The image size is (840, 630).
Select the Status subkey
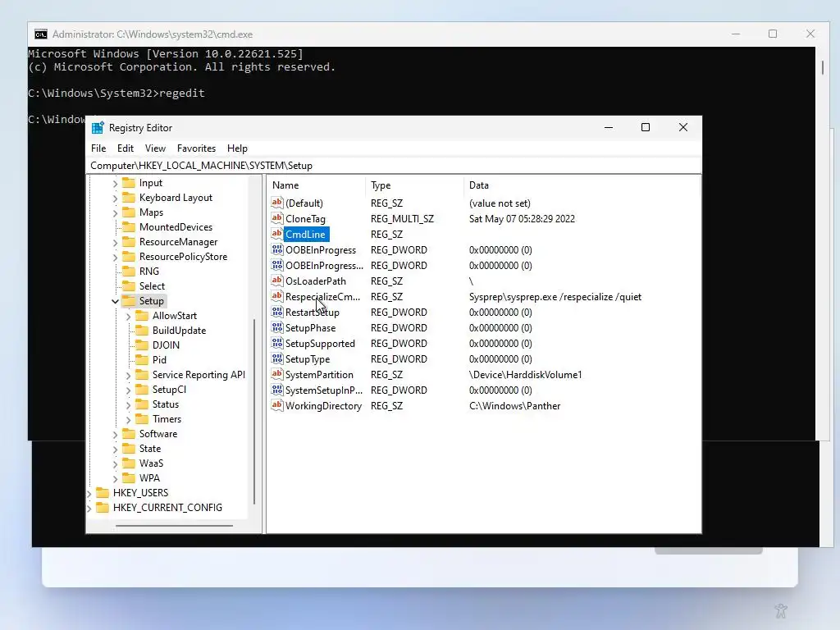166,404
